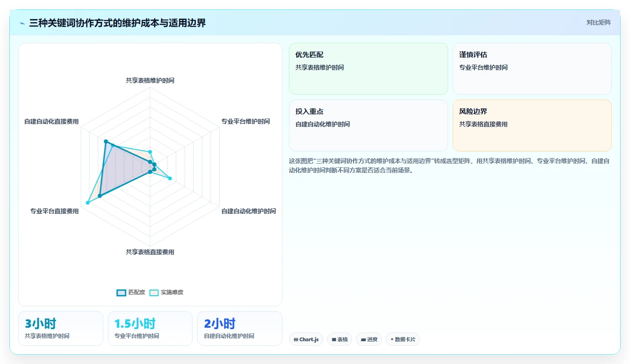Select the 1.5小时 stat card

(x=150, y=328)
